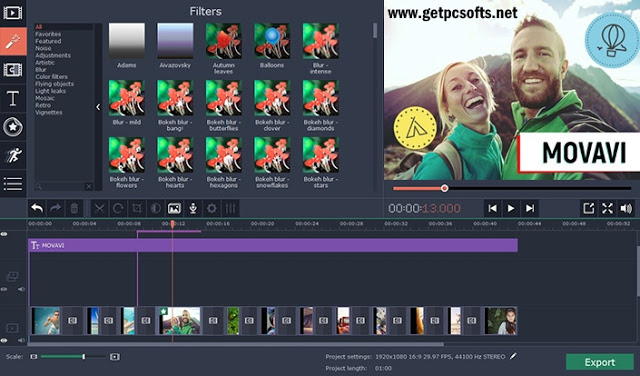
Task: Open the Titles tab with T icon
Action: coord(13,98)
